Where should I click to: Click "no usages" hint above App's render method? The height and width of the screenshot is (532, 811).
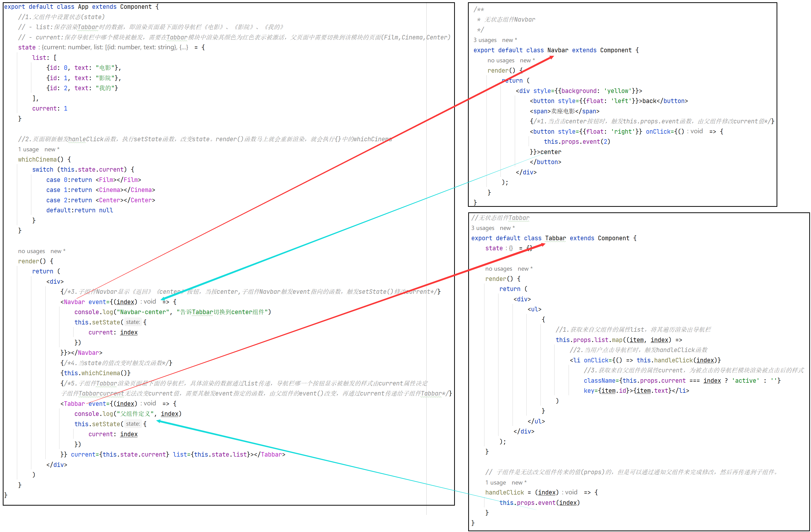31,251
